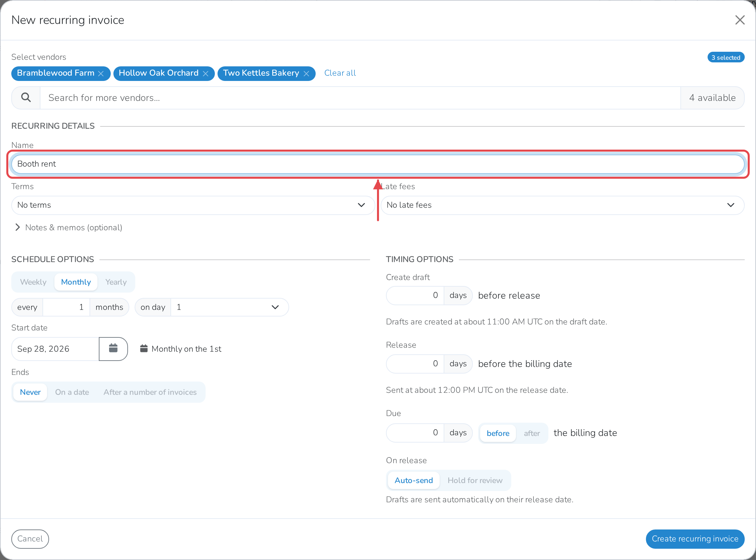This screenshot has height=560, width=756.
Task: Select Weekly schedule option
Action: pyautogui.click(x=33, y=282)
